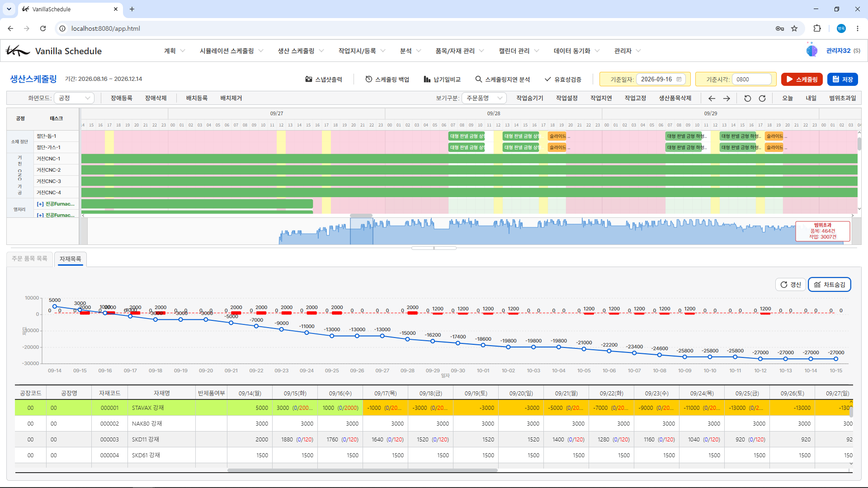Click the snapshot output camera icon
This screenshot has height=488, width=868.
pyautogui.click(x=309, y=79)
